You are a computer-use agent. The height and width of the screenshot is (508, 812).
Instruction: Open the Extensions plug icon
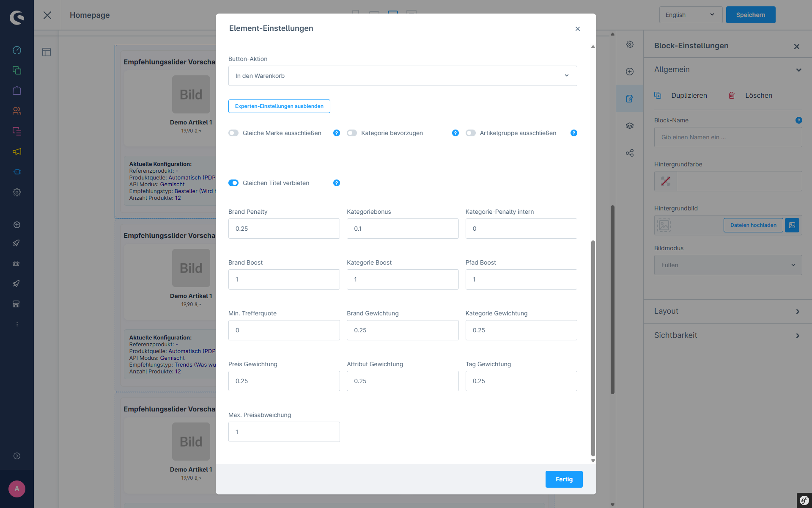(17, 172)
